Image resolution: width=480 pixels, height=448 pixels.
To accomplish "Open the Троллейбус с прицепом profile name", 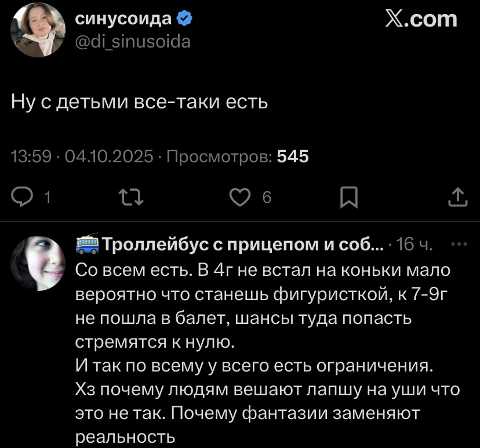I will (242, 245).
